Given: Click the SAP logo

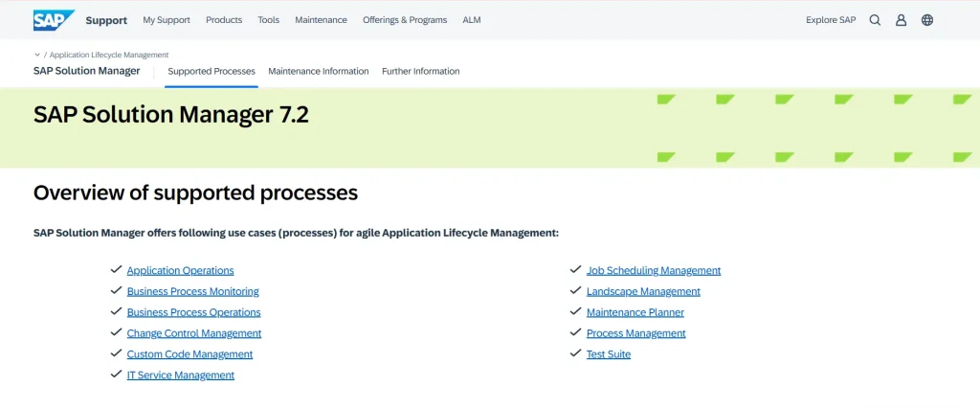Looking at the screenshot, I should coord(55,20).
